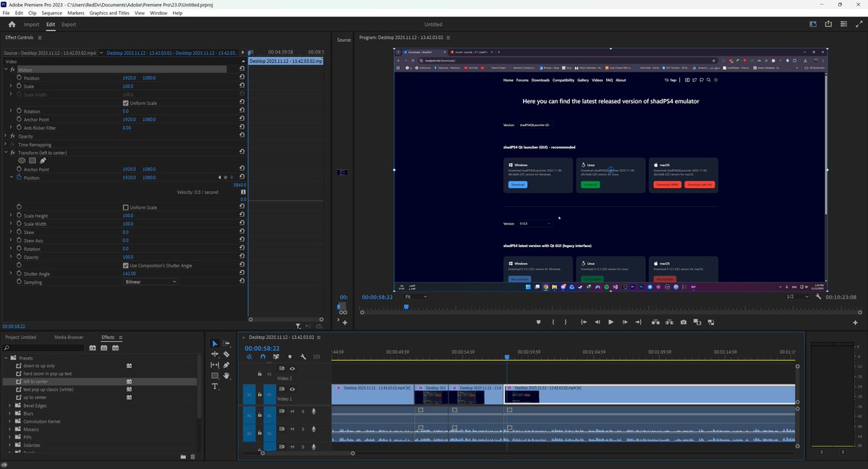This screenshot has width=868, height=469.
Task: Switch to Project: Untitled tab
Action: point(20,337)
